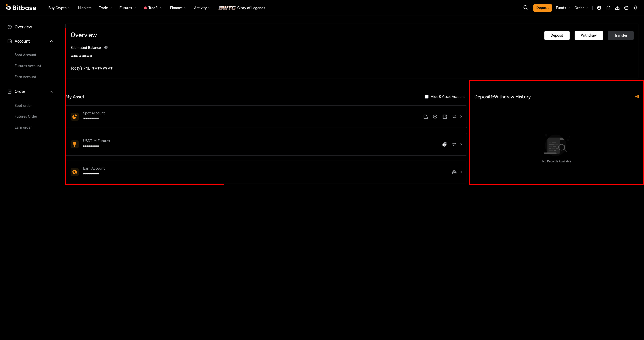Expand the Order dropdown in header
This screenshot has width=644, height=340.
coord(581,8)
